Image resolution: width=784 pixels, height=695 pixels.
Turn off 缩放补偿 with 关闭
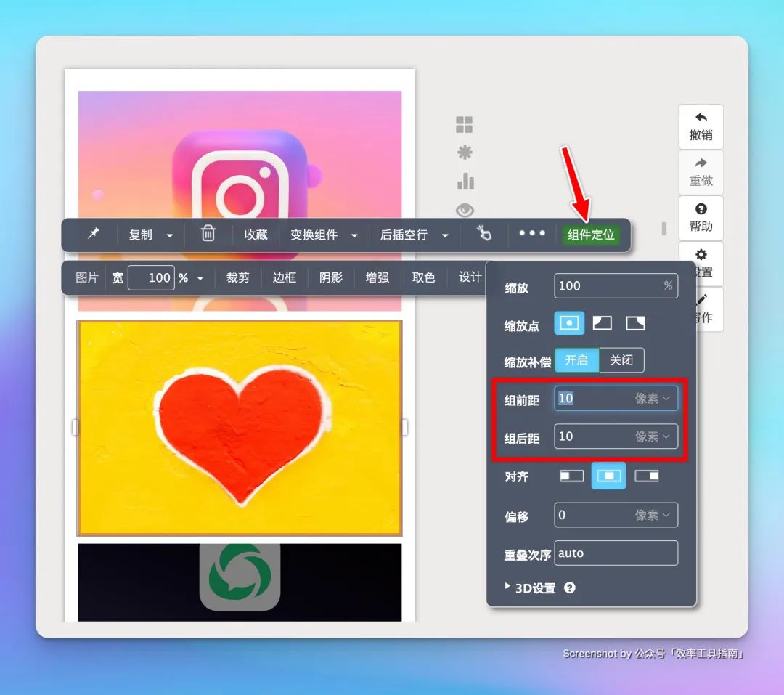[621, 360]
